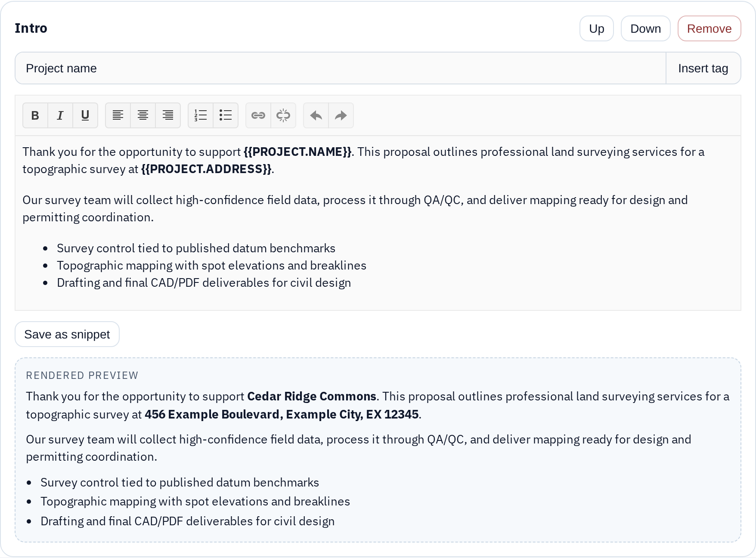Screen dimensions: 756x558
Task: Insert a bulleted list
Action: (226, 115)
